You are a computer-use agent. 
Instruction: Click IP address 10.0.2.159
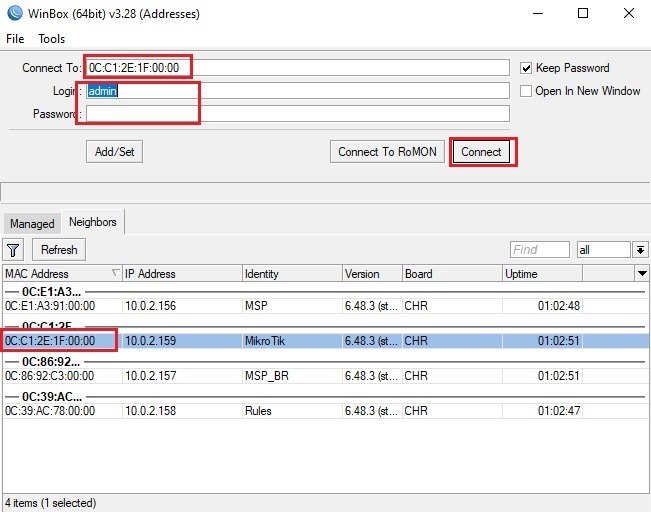[151, 341]
